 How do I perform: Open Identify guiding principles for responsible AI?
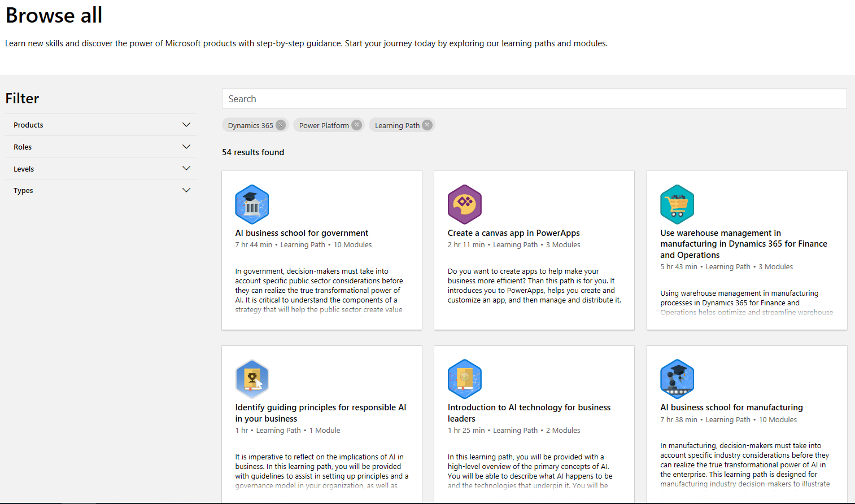[321, 413]
